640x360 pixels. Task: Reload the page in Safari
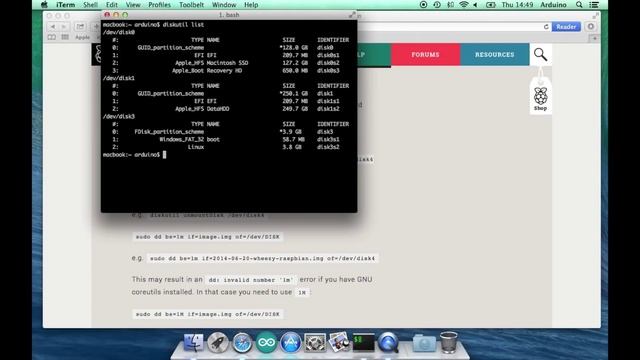click(546, 27)
